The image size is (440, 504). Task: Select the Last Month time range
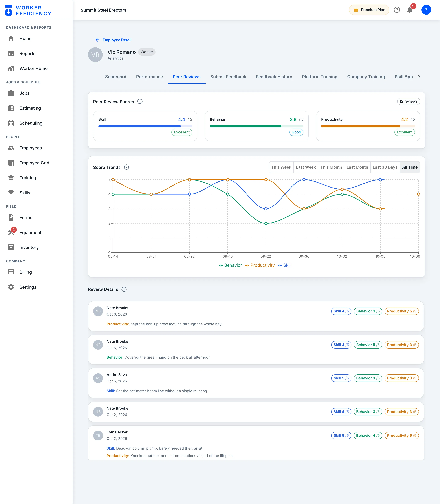(x=357, y=167)
